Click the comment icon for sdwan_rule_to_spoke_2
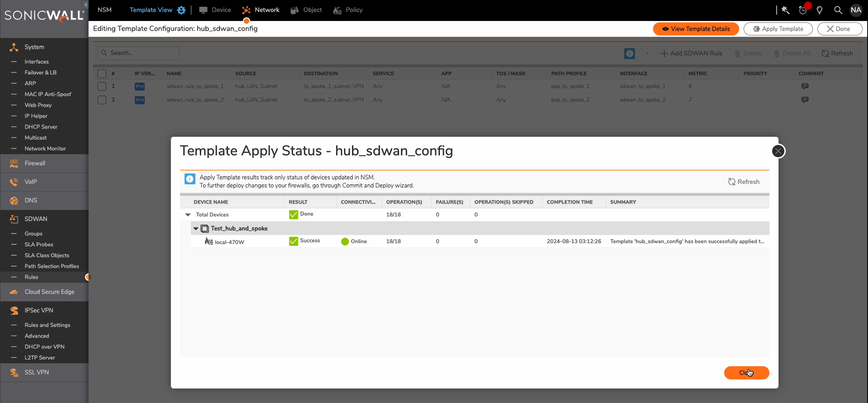 805,100
